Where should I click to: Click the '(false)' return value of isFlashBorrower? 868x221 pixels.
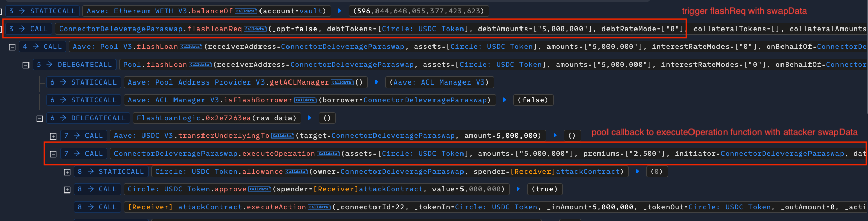(x=533, y=100)
